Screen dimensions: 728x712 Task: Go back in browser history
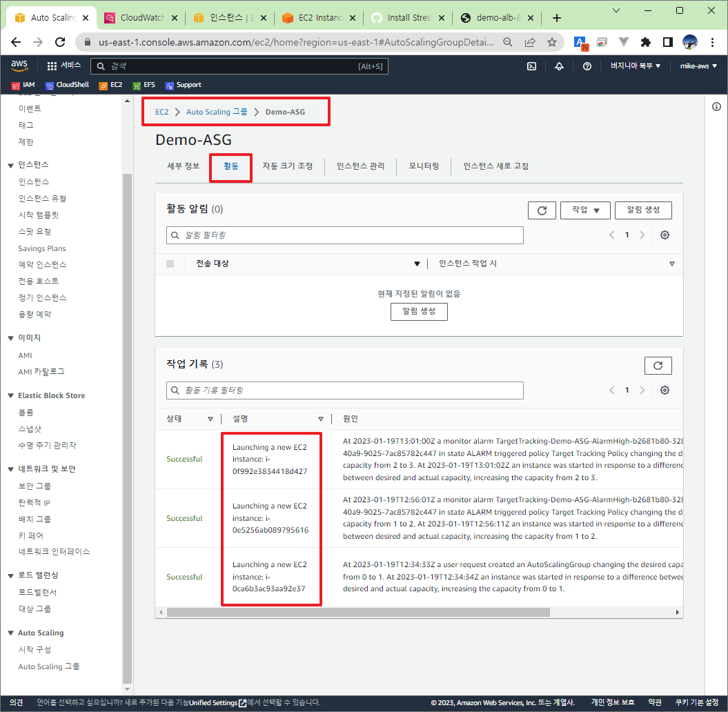(16, 42)
